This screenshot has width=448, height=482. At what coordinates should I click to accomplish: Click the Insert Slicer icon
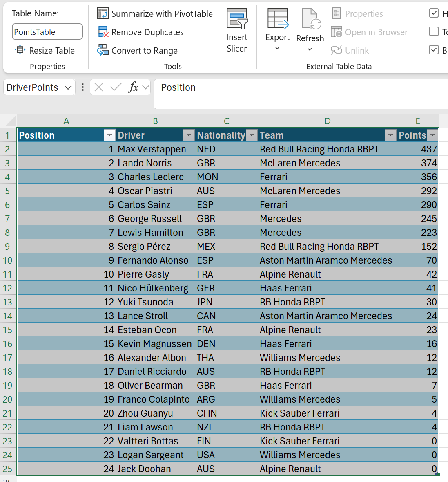pos(237,19)
